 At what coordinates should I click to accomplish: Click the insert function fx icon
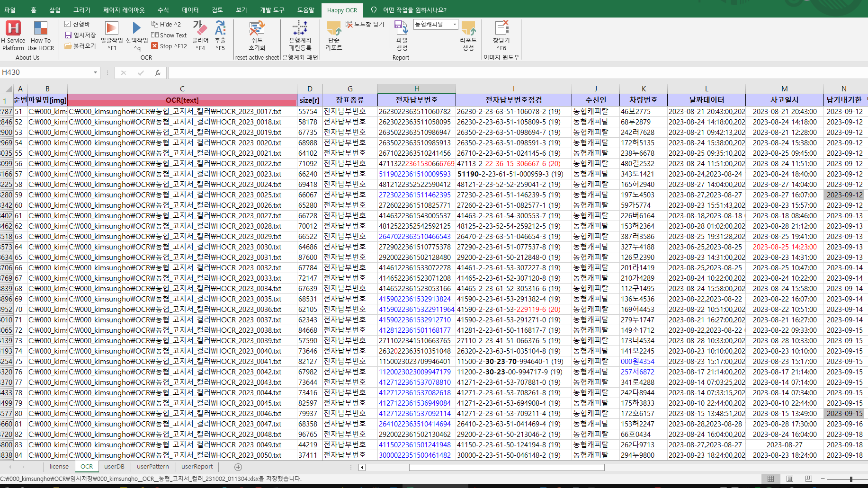coord(158,72)
